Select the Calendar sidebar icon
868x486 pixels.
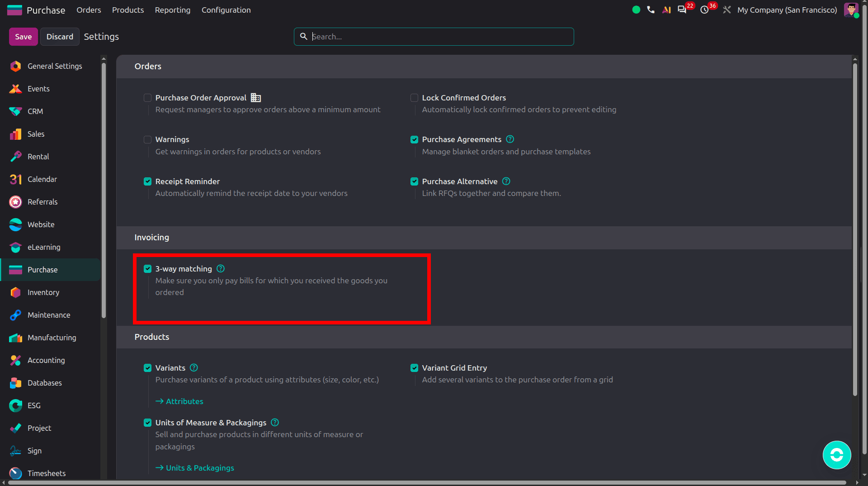15,179
